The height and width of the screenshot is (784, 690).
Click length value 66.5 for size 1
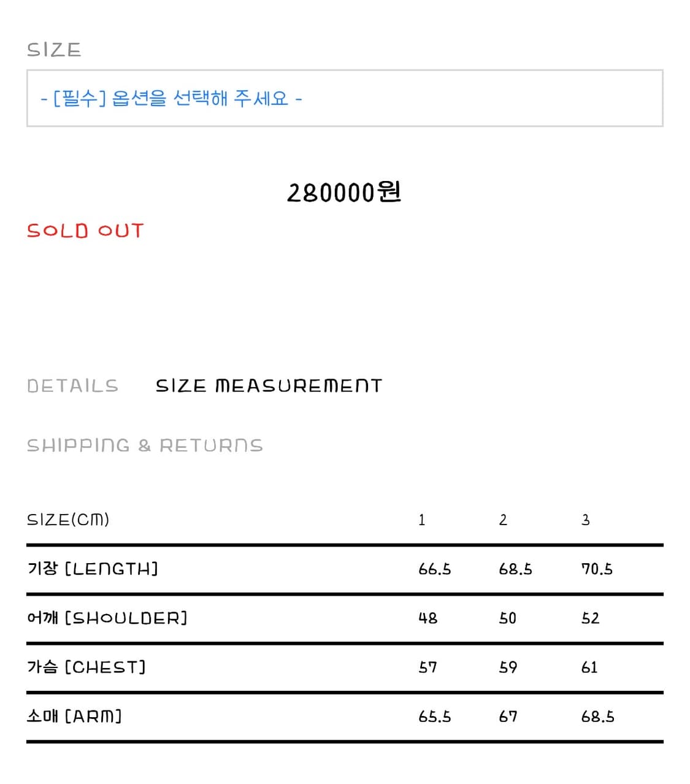click(x=435, y=569)
